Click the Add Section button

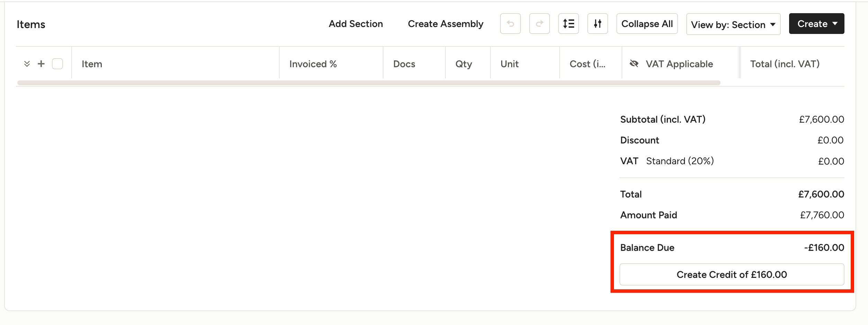point(356,24)
